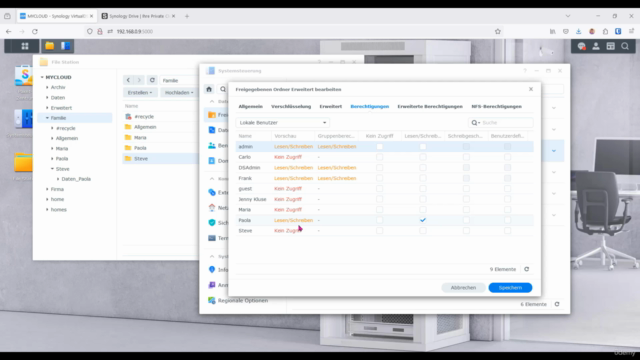Check Kein Zugriff for Steve
640x360 pixels.
[x=380, y=231]
